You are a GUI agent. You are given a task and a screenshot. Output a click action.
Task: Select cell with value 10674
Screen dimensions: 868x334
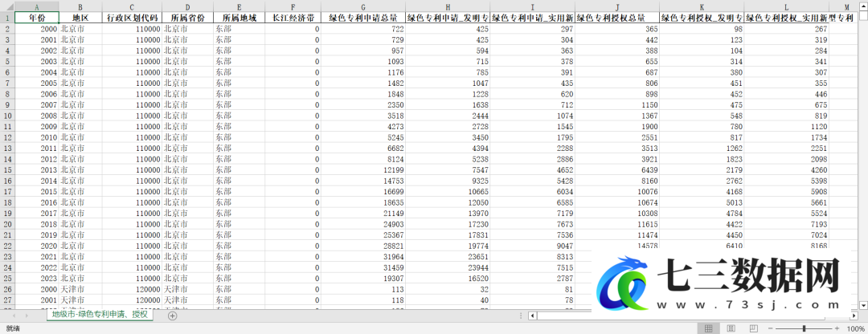[x=617, y=202]
